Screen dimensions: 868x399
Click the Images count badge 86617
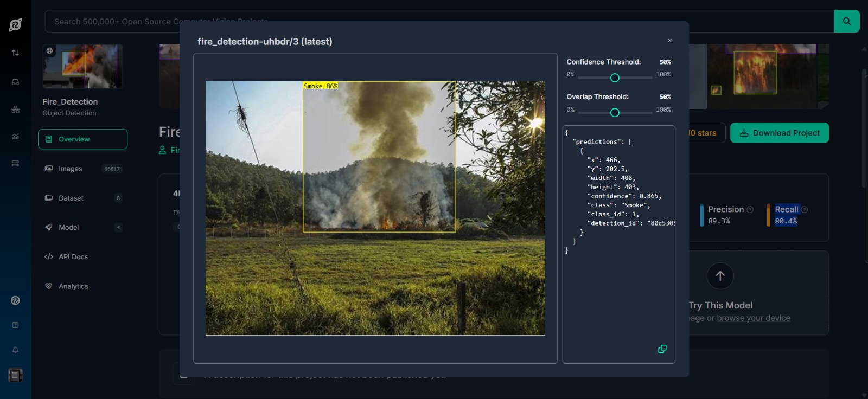pos(112,169)
